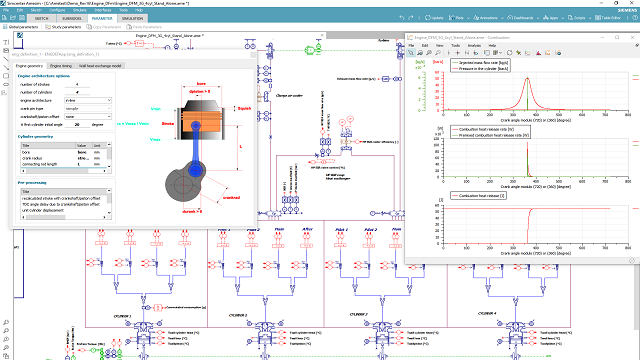Open the engine architecture dropdown
The height and width of the screenshot is (360, 640).
88,100
